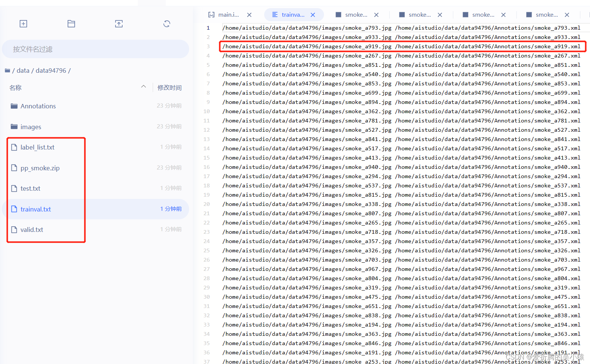Click the 23 分钟前 time for Annotations
The image size is (590, 364).
pyautogui.click(x=169, y=106)
